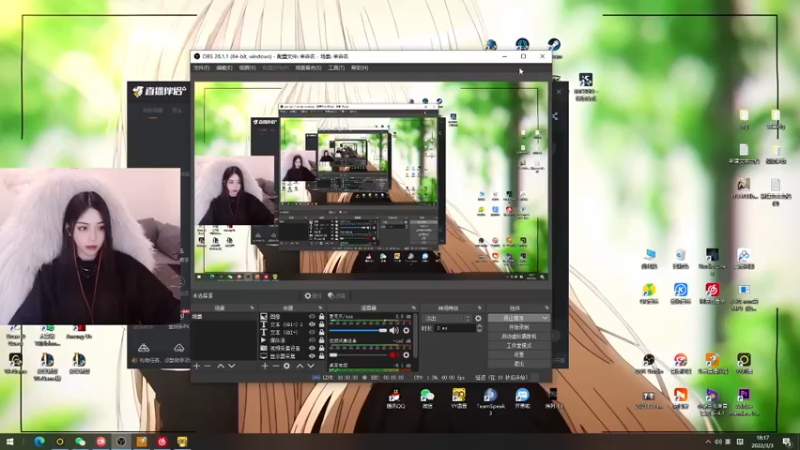Mute the microphone with the speaker icon

(x=394, y=331)
